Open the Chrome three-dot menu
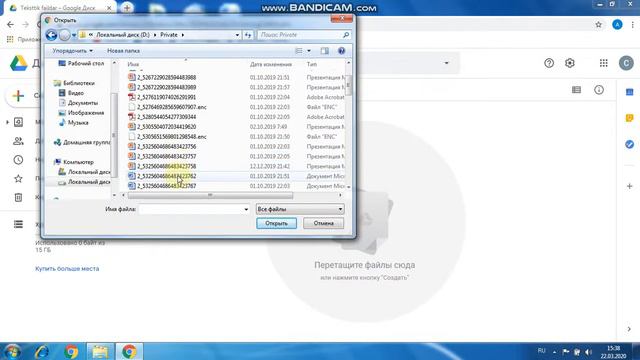Image resolution: width=640 pixels, height=360 pixels. click(633, 24)
